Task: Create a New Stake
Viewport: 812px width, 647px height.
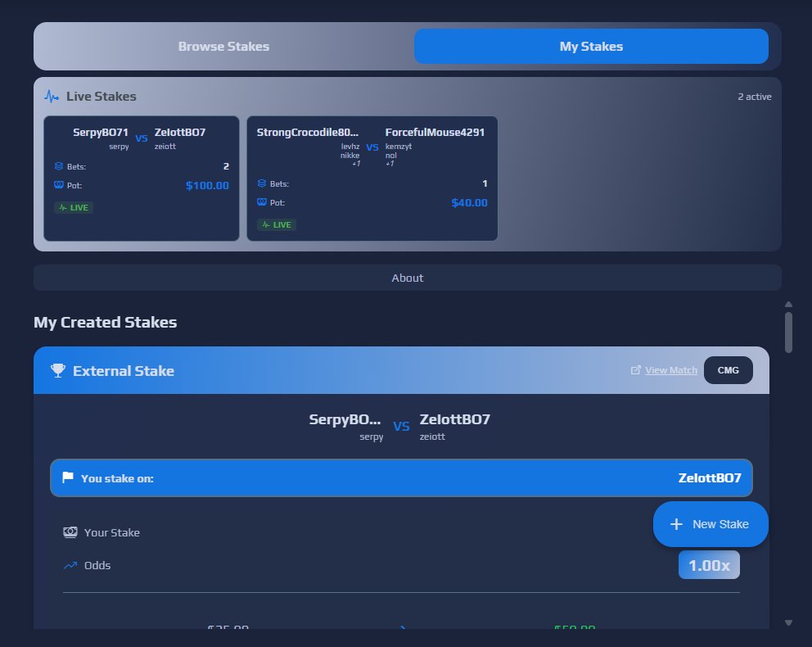Action: pos(710,524)
